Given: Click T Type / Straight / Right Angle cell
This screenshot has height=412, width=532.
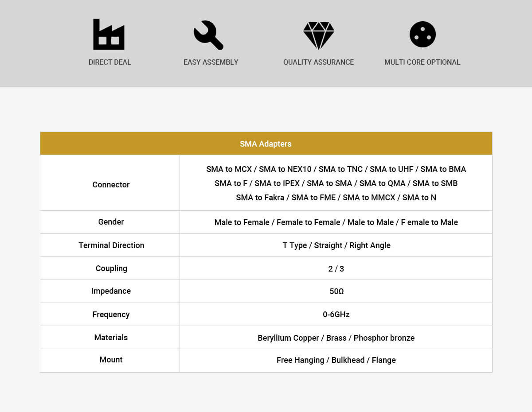Looking at the screenshot, I should point(336,245).
